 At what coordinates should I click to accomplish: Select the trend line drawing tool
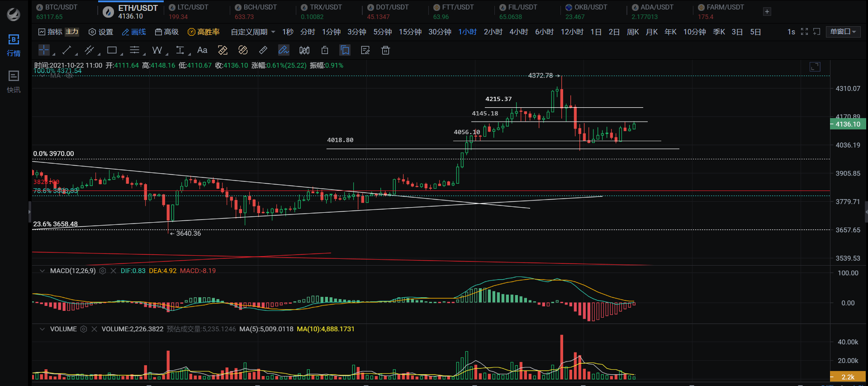(66, 50)
